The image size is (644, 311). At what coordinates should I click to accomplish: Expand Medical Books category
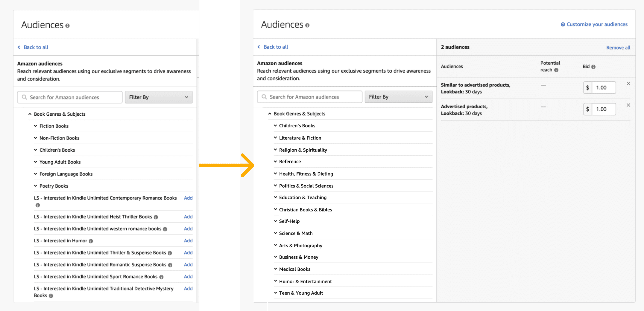click(x=275, y=269)
